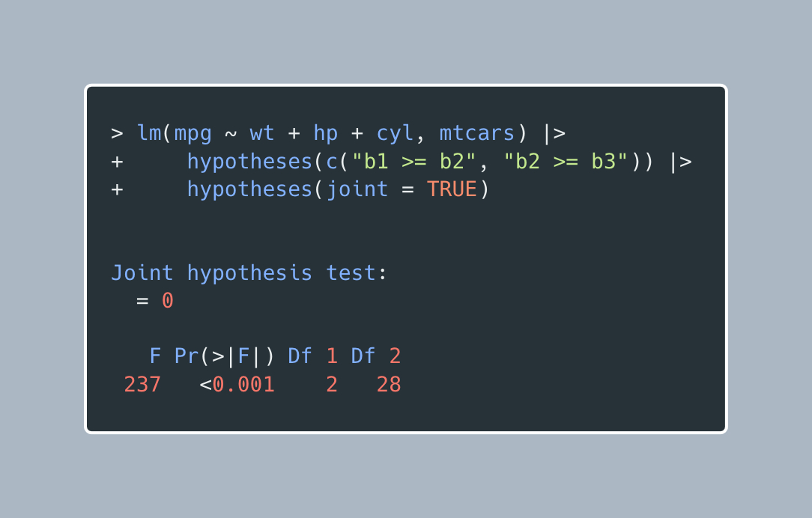
Task: Click the red 0 after equals sign
Action: click(168, 301)
